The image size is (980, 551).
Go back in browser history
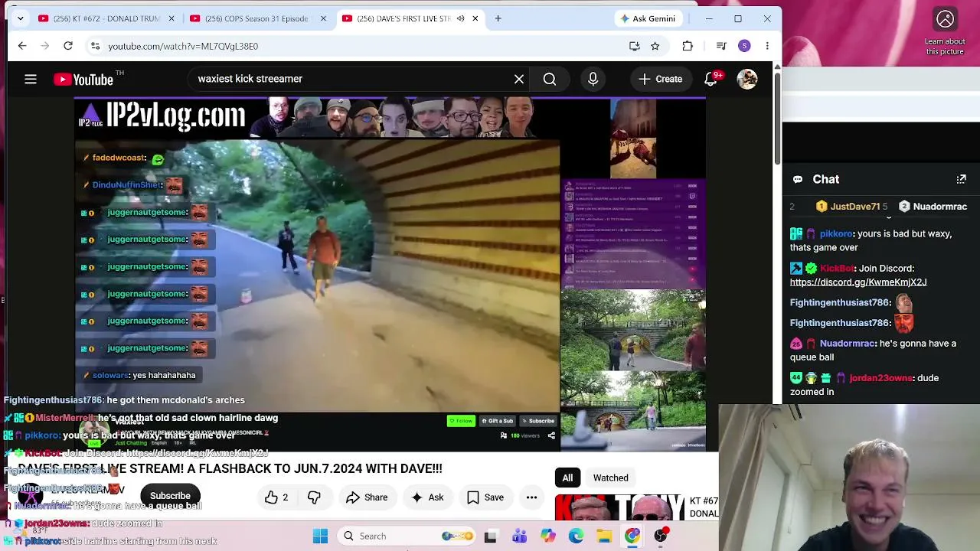22,46
